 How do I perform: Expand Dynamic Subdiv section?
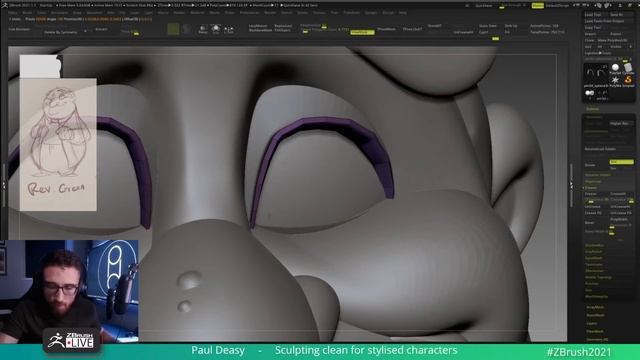(x=598, y=175)
